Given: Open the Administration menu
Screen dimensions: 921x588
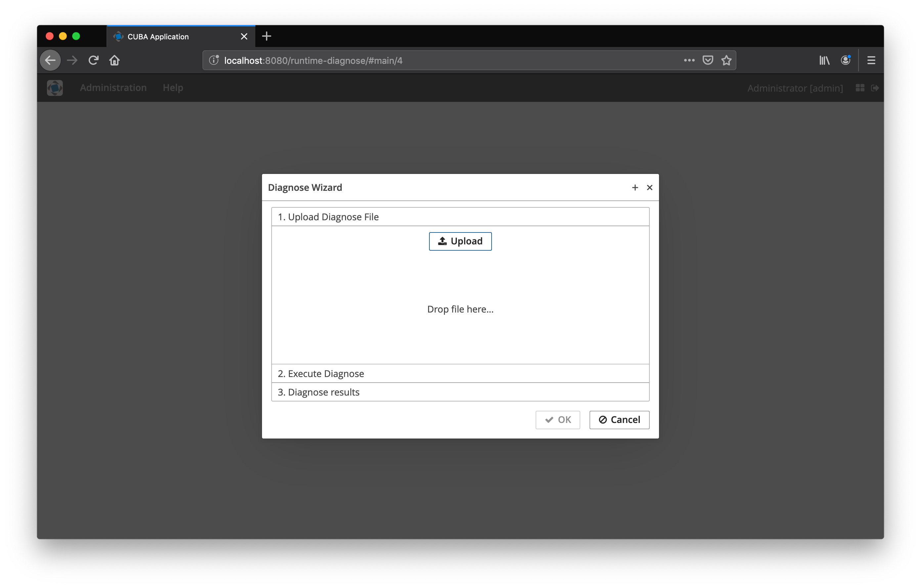Looking at the screenshot, I should [x=113, y=88].
